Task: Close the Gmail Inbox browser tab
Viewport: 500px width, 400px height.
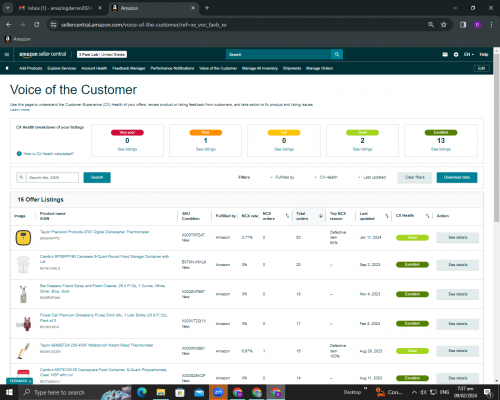Action: coord(100,8)
